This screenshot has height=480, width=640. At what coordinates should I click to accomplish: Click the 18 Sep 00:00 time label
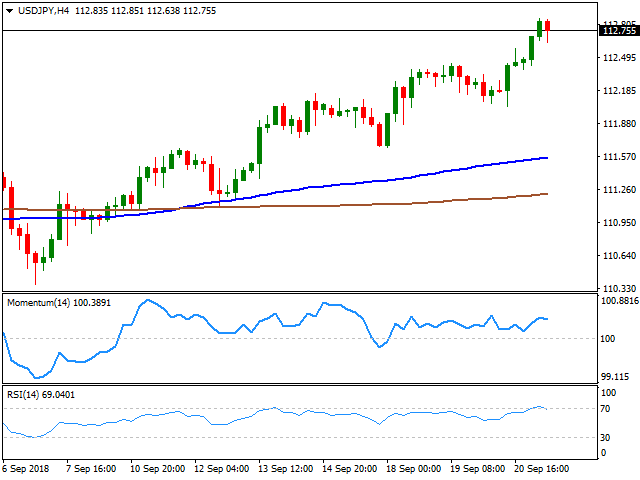coord(413,469)
